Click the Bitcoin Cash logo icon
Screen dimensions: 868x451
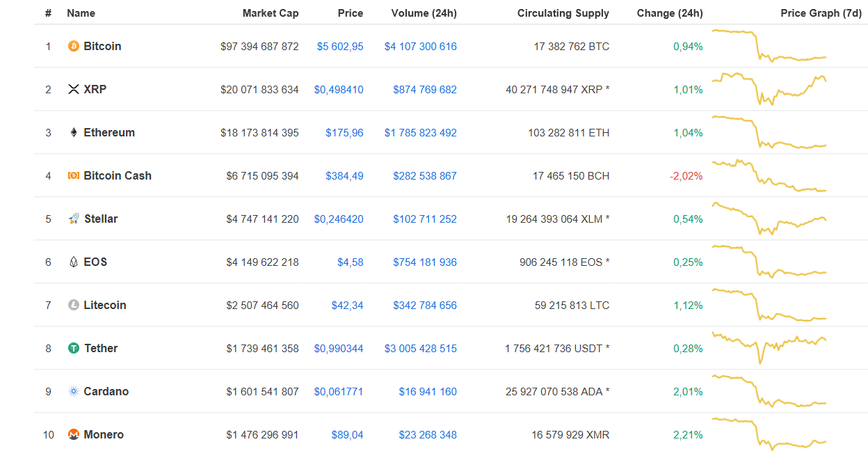pos(73,175)
